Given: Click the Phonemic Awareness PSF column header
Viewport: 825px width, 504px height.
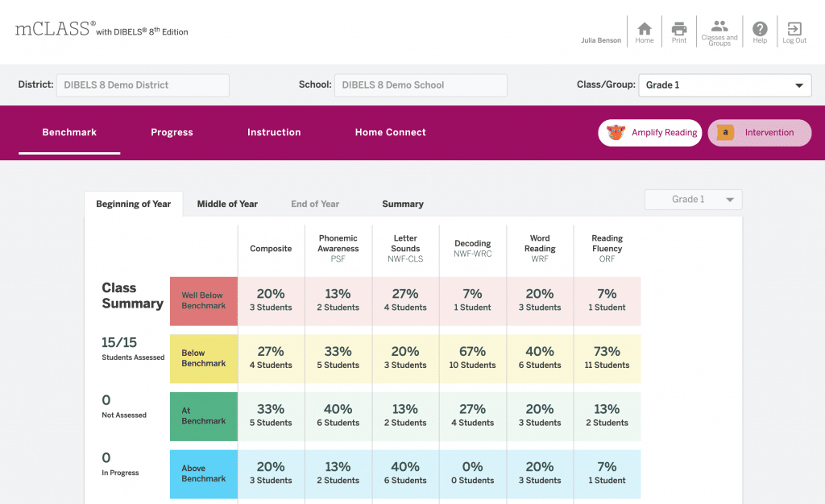Looking at the screenshot, I should pos(338,249).
